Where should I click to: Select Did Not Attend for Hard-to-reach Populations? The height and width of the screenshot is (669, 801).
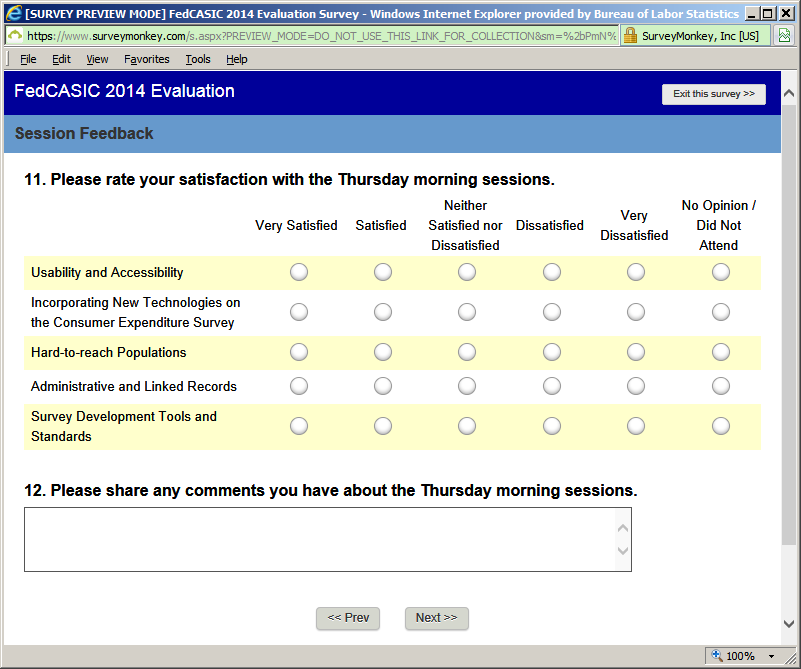pos(721,352)
